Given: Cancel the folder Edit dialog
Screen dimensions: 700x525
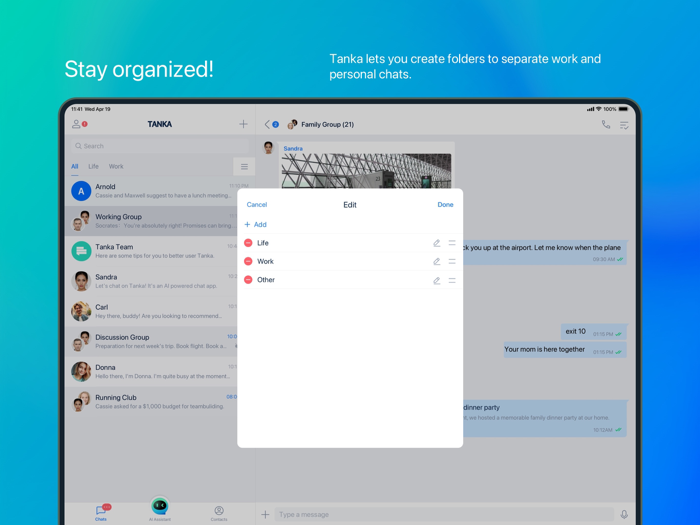Looking at the screenshot, I should (x=257, y=204).
